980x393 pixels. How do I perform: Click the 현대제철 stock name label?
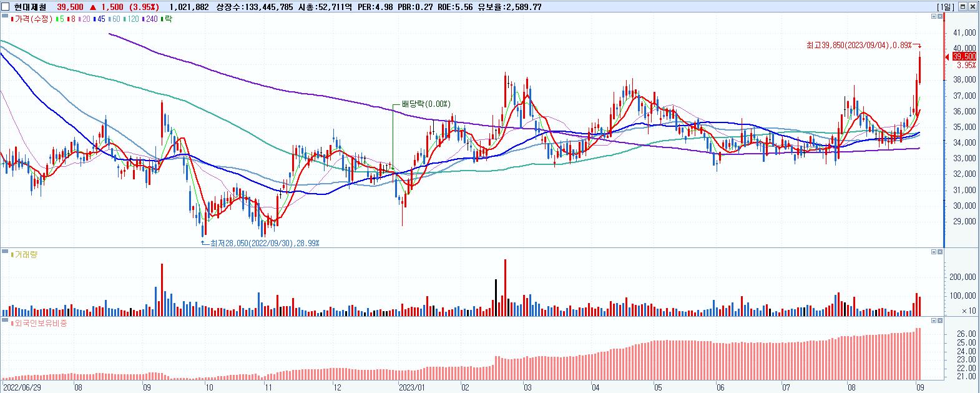click(30, 7)
